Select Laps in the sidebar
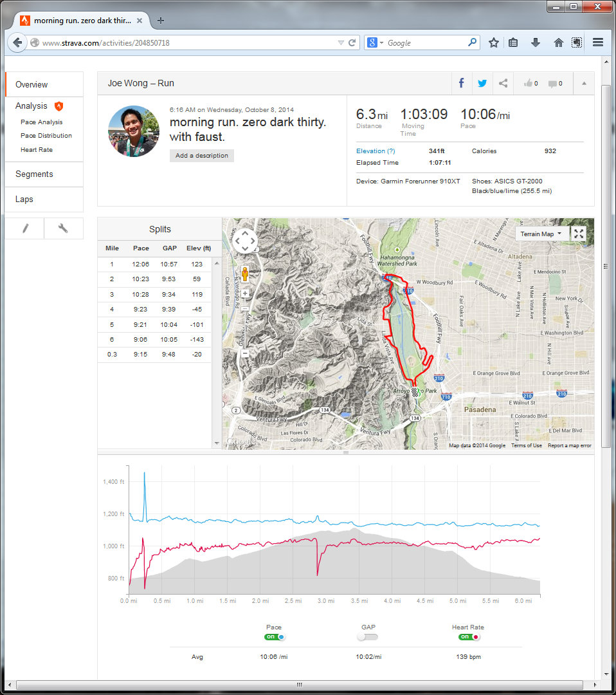The image size is (616, 695). point(24,199)
